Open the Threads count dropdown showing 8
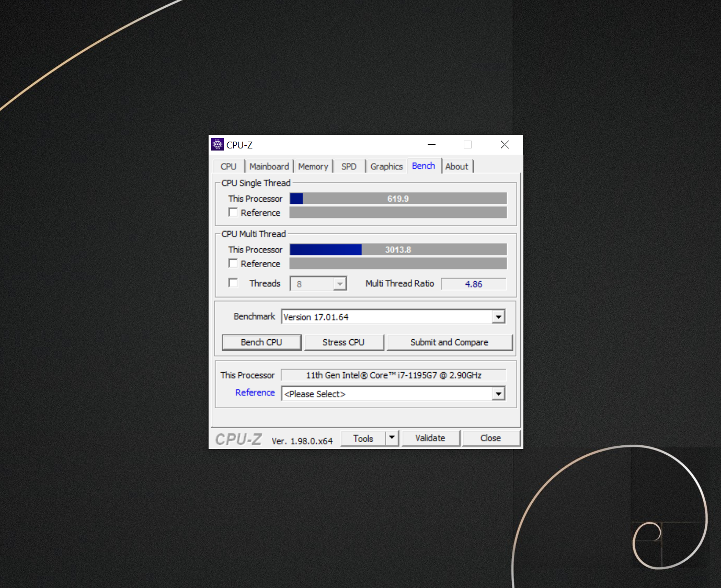 (318, 284)
